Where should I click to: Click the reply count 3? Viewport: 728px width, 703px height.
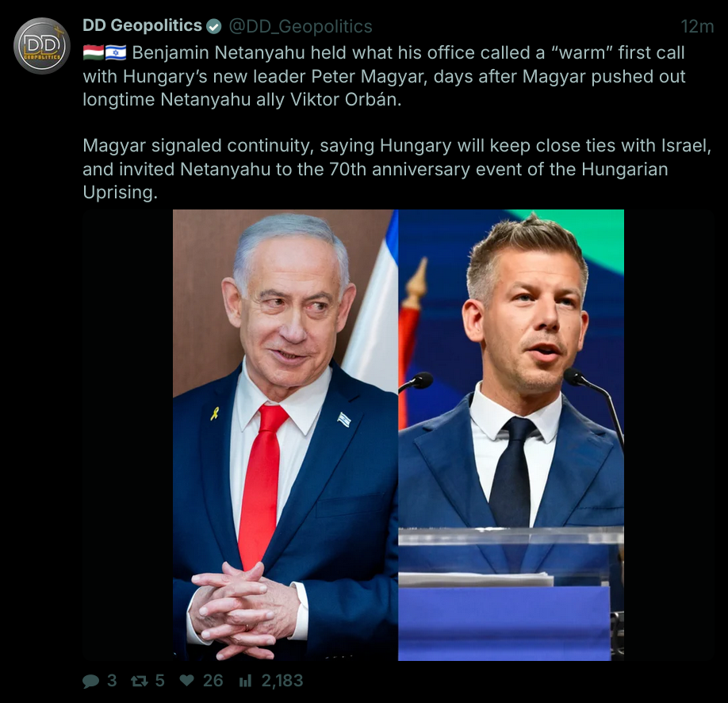112,681
